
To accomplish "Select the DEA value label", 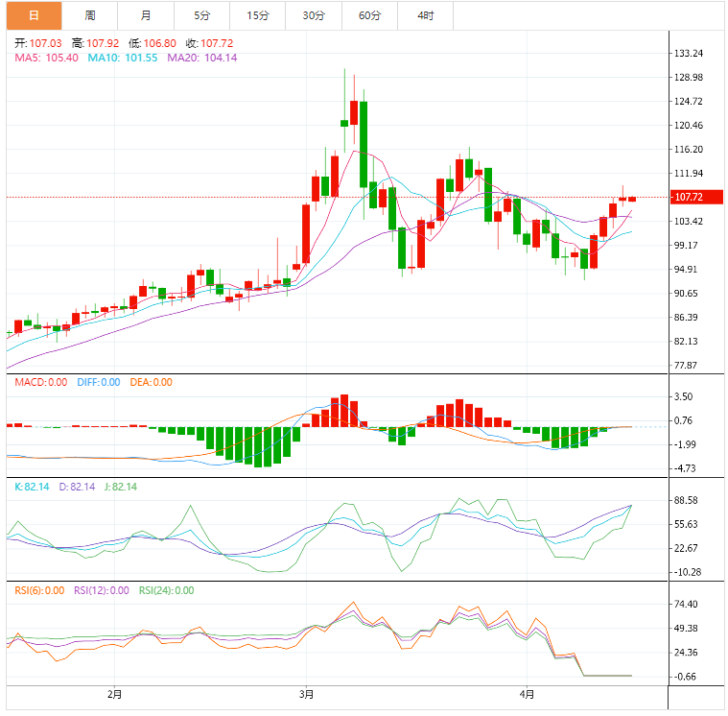I will (151, 382).
